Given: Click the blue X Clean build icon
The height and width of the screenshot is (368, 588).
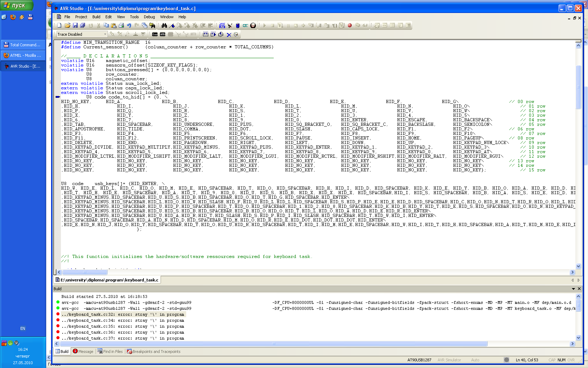Looking at the screenshot, I should point(229,35).
